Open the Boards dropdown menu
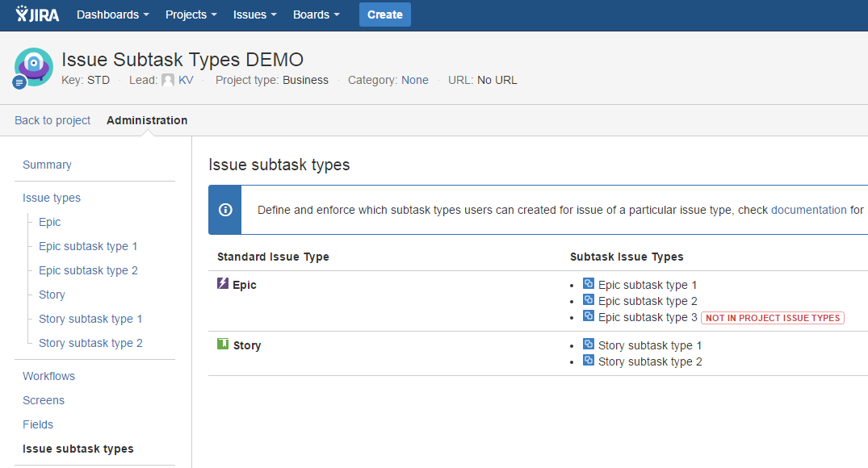The image size is (868, 468). pyautogui.click(x=316, y=15)
